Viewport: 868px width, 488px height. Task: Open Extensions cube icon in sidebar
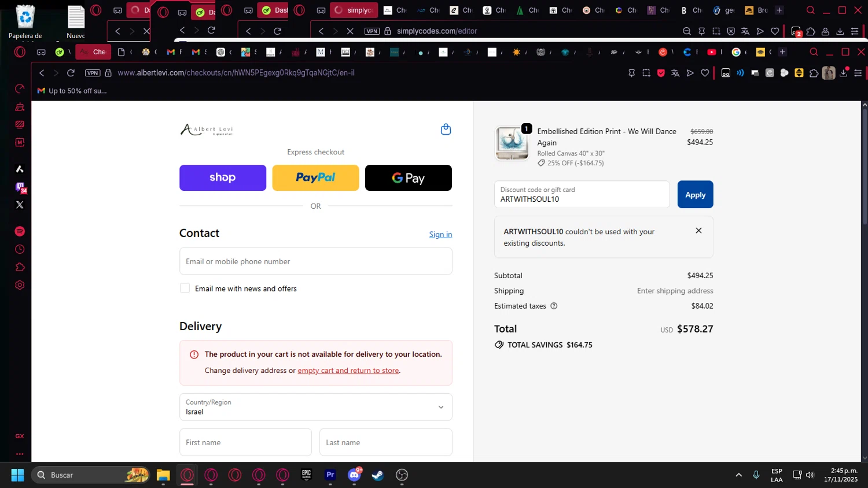20,267
